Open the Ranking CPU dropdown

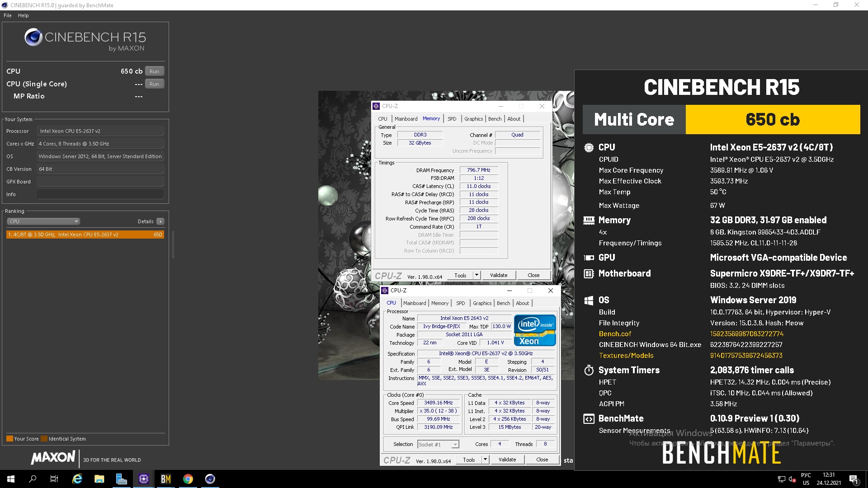pos(43,221)
